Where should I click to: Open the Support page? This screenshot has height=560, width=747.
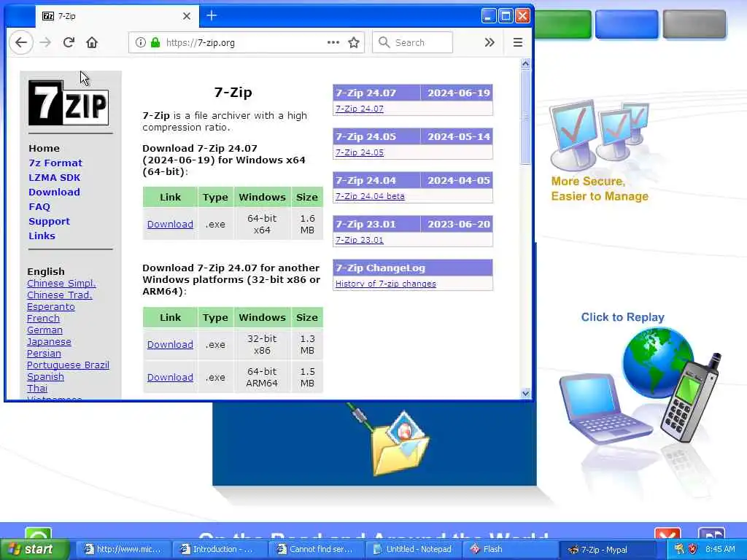pos(49,222)
